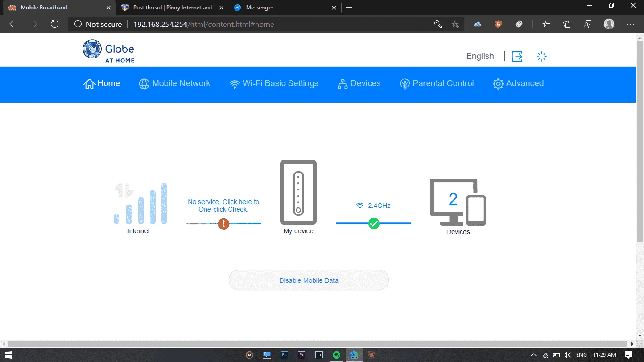Open the Windows notification center
This screenshot has width=644, height=362.
(628, 355)
